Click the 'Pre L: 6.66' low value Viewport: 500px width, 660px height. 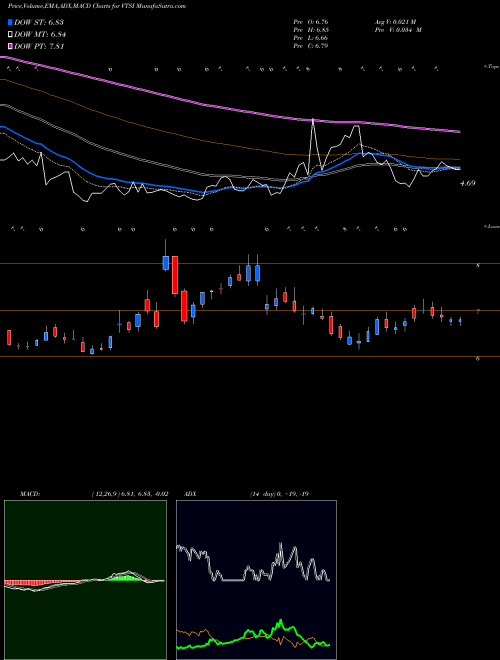pyautogui.click(x=311, y=38)
